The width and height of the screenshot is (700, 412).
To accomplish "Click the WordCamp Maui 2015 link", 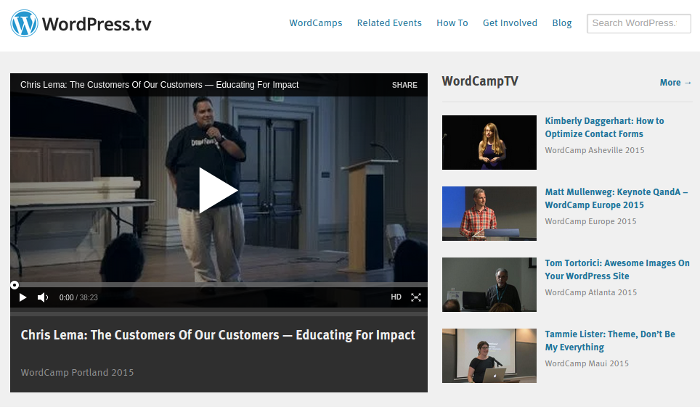I will [586, 363].
